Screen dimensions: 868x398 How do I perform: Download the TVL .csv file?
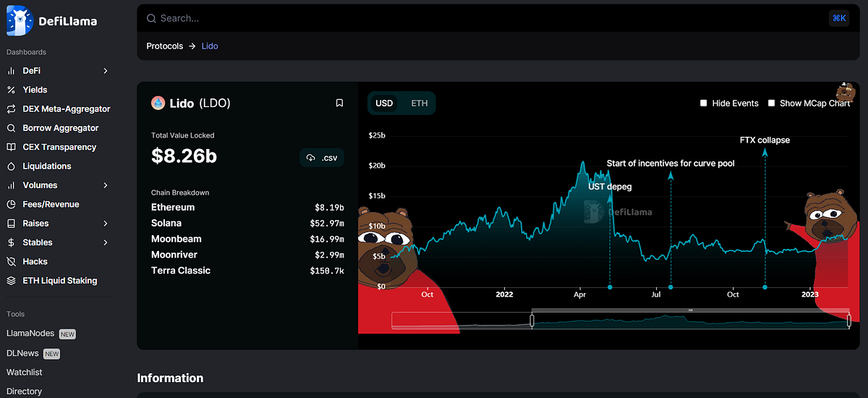pos(322,158)
